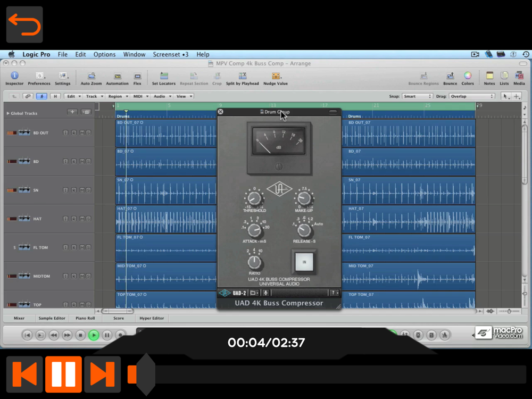Open the Apple menu
The image size is (532, 399).
pyautogui.click(x=12, y=54)
